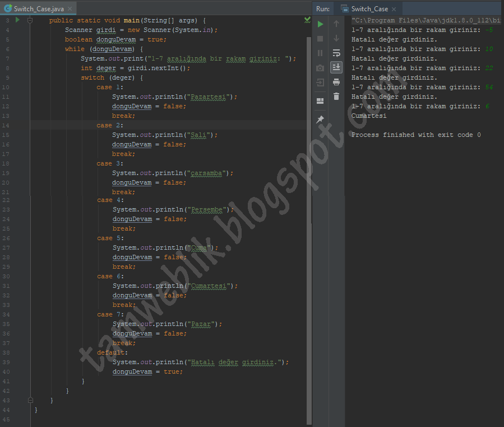This screenshot has width=504, height=427.
Task: Click the editor vertical scrollbar
Action: (309, 231)
